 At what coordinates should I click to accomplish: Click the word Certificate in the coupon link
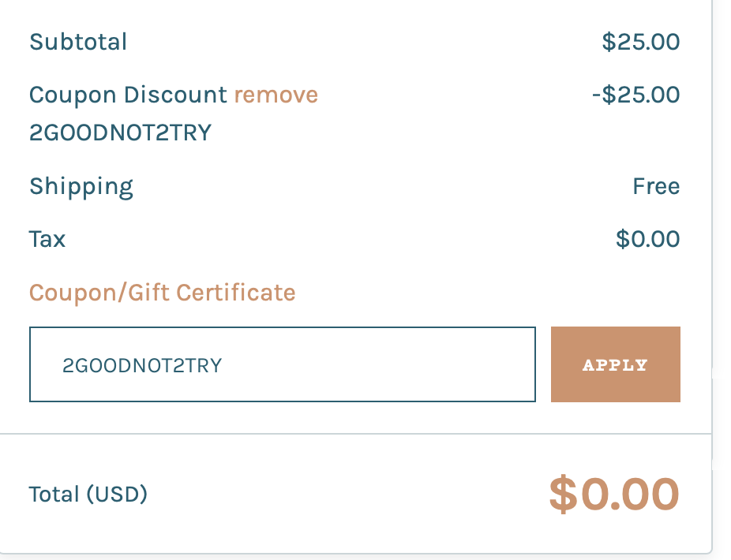click(x=236, y=293)
